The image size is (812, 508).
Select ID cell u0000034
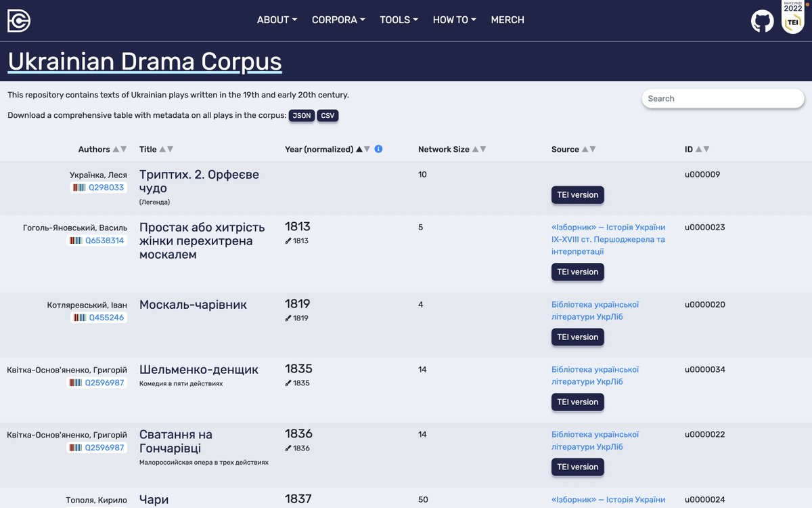click(704, 370)
